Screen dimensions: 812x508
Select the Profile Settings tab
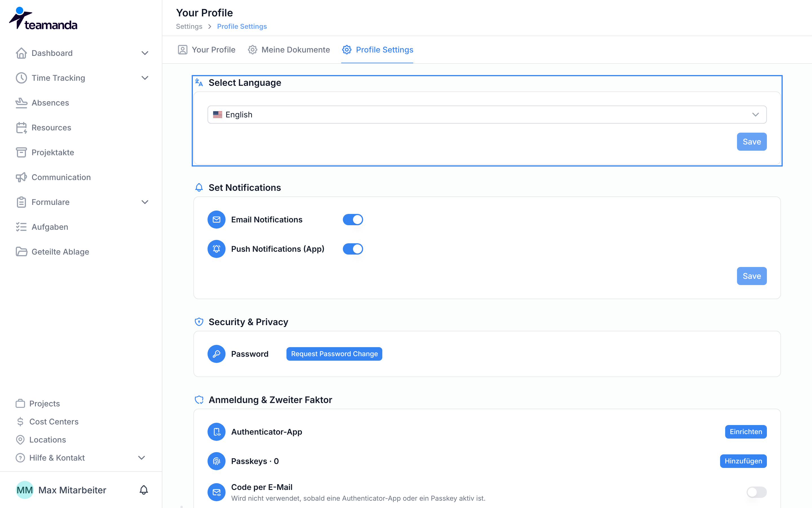(378, 50)
